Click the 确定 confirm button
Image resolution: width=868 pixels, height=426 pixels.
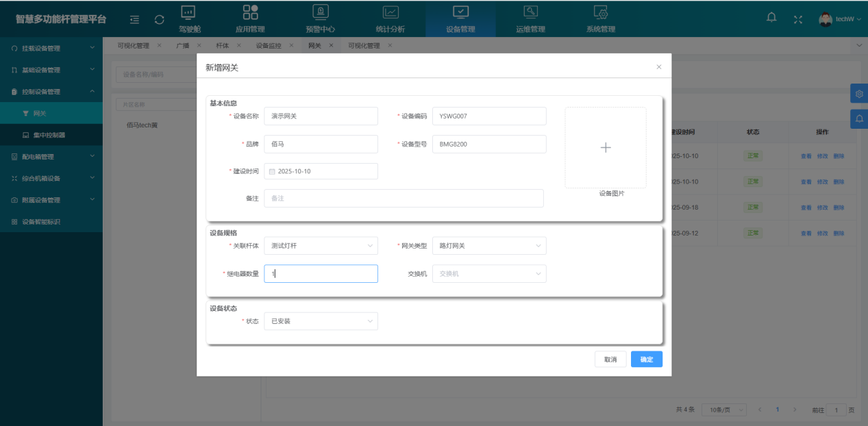(x=646, y=359)
